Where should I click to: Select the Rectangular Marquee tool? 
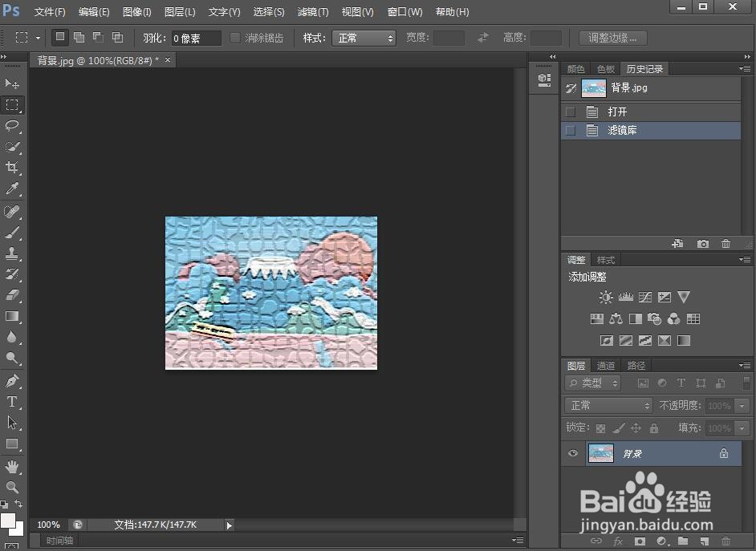[x=12, y=105]
